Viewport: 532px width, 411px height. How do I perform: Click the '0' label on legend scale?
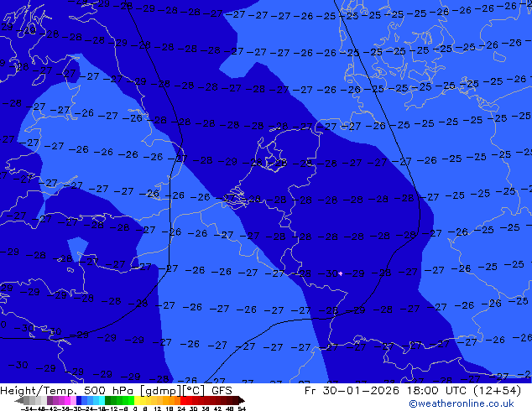pos(135,409)
